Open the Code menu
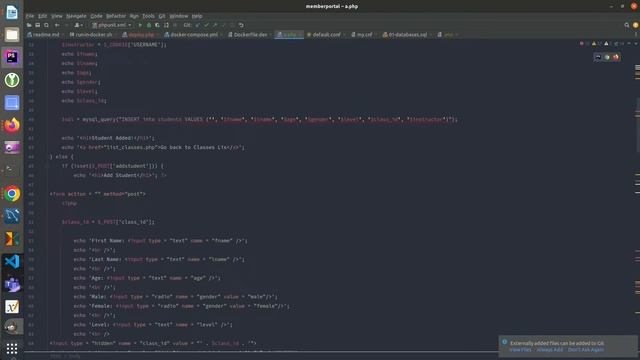The width and height of the screenshot is (640, 360). click(96, 16)
